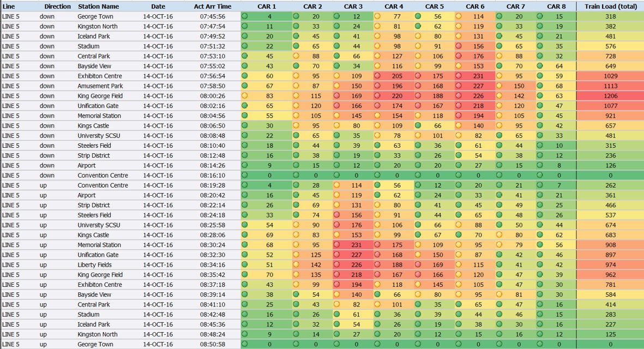Select the red indicator beside 220 in CAR 4

click(x=377, y=96)
